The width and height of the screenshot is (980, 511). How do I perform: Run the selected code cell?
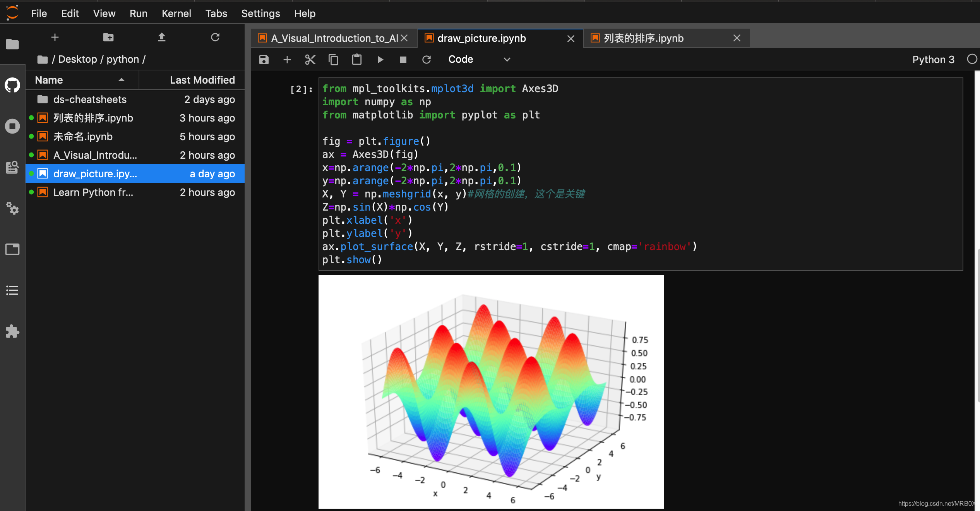point(380,59)
